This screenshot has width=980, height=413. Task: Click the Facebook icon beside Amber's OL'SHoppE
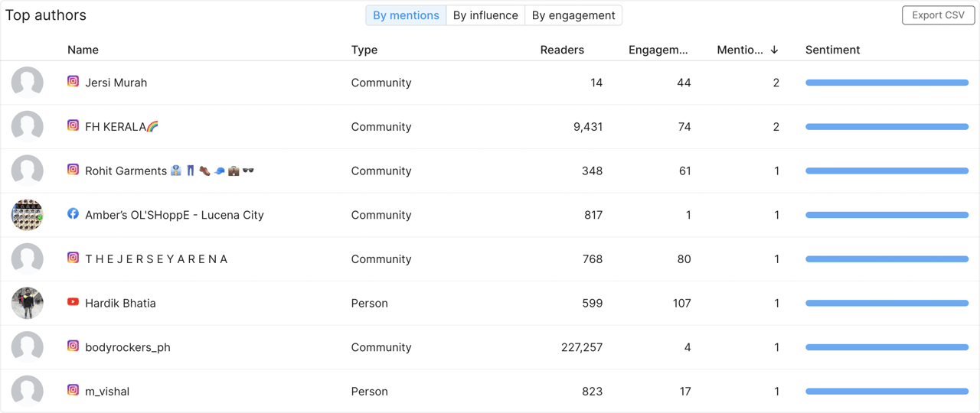[x=73, y=214]
